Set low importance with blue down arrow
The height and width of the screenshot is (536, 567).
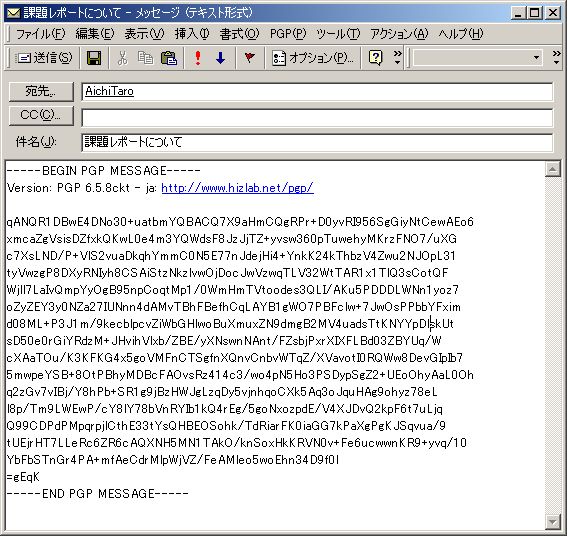click(x=220, y=58)
